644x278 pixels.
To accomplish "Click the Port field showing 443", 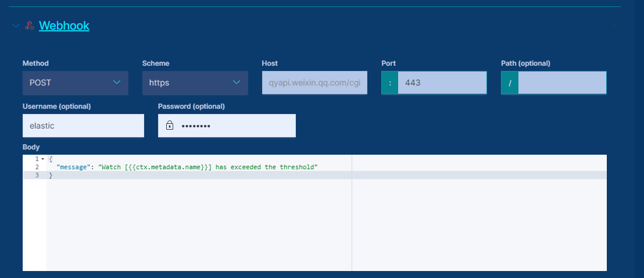I will (x=442, y=83).
